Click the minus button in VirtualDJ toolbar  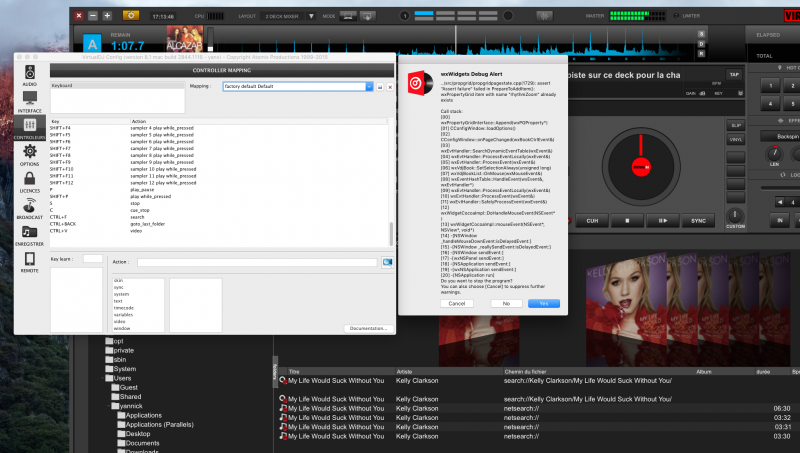point(93,16)
